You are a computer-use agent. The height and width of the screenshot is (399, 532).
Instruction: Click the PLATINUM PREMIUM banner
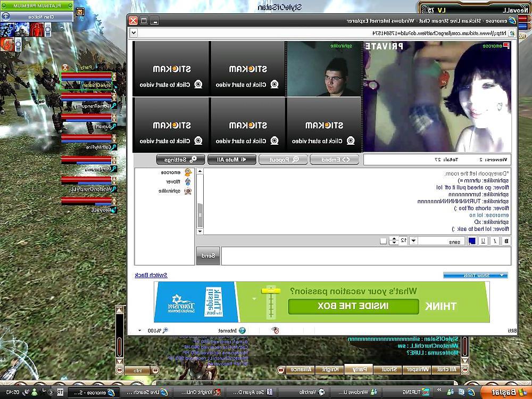click(x=37, y=6)
